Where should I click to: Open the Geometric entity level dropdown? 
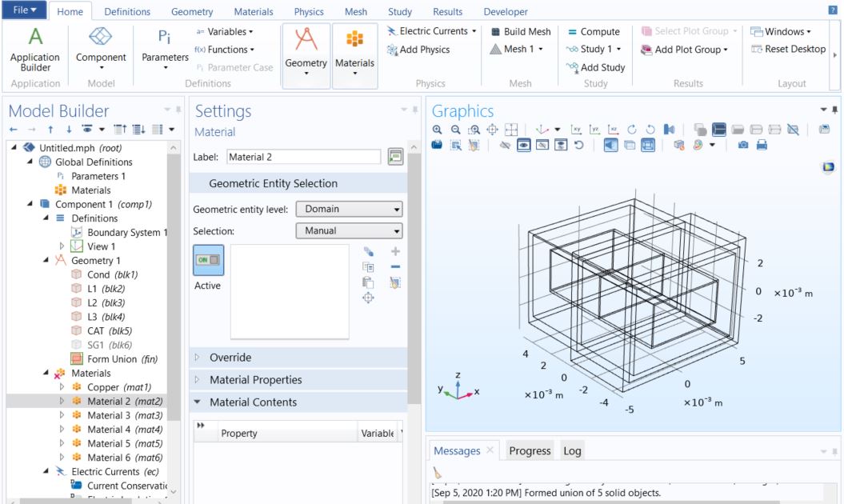pyautogui.click(x=349, y=210)
